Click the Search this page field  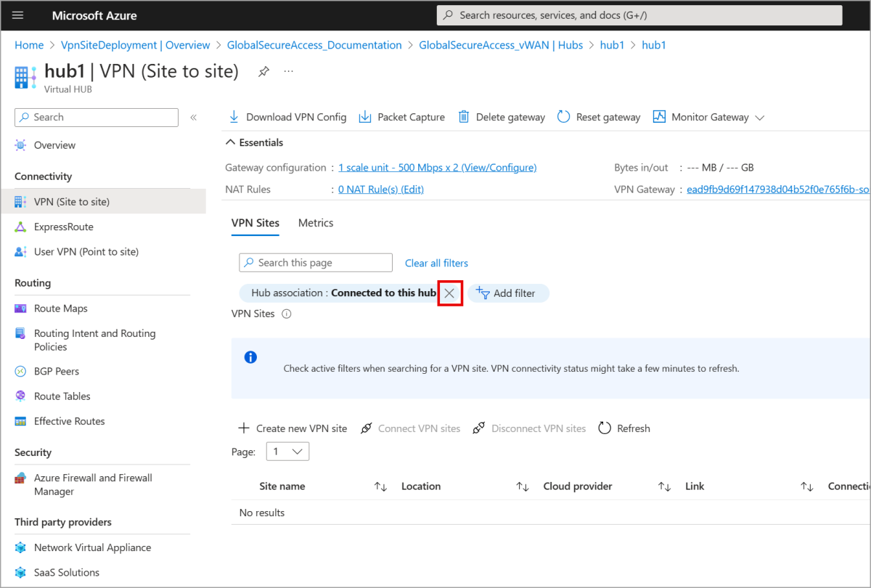coord(315,263)
